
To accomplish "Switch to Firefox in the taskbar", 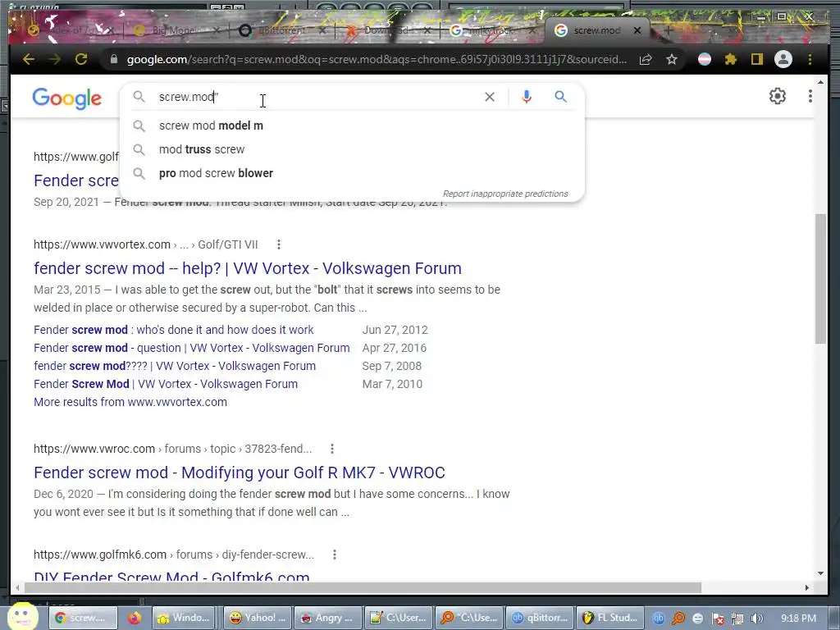I will [x=135, y=619].
